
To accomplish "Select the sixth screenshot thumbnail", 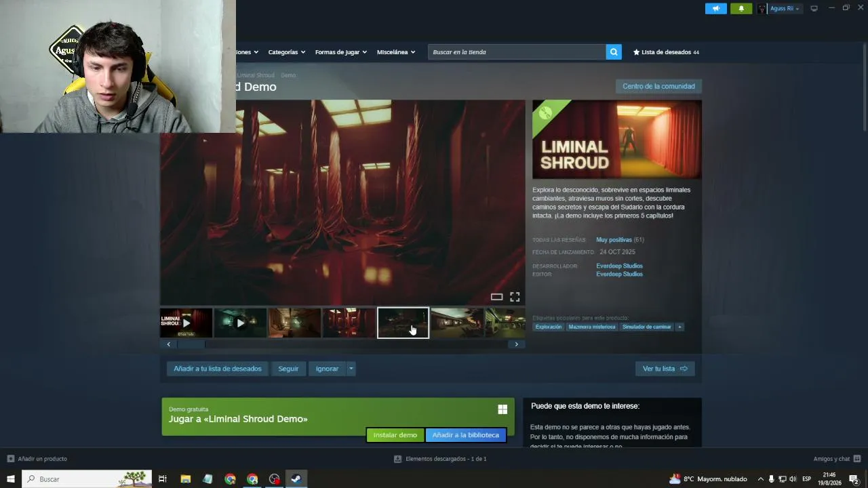I will pos(457,323).
